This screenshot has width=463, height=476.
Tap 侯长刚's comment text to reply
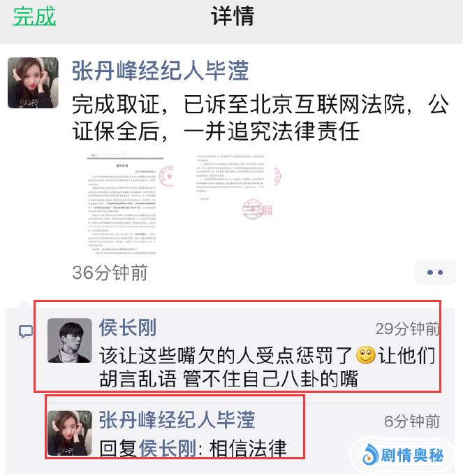click(267, 367)
